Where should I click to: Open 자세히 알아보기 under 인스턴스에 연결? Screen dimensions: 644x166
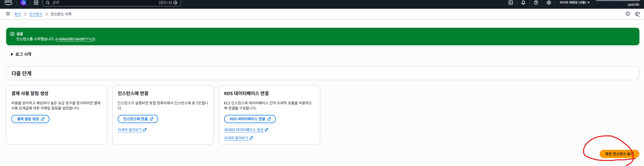point(132,130)
